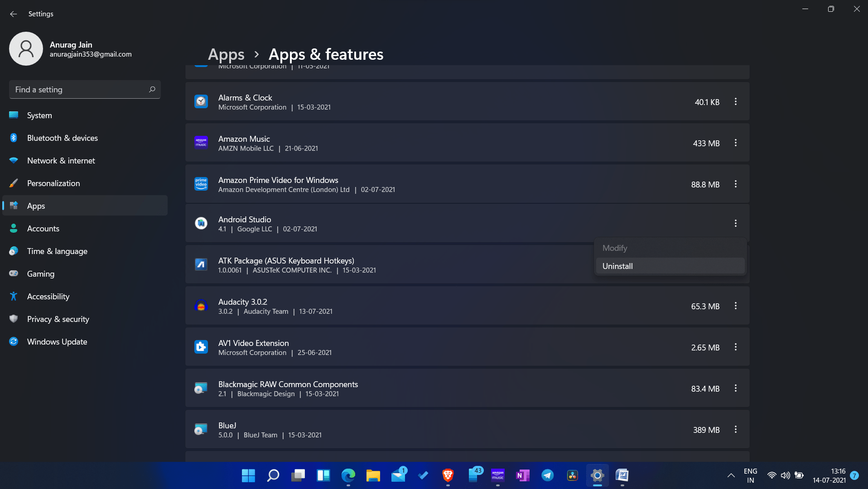This screenshot has height=489, width=868.
Task: Open Microsoft To Do from taskbar
Action: 423,475
